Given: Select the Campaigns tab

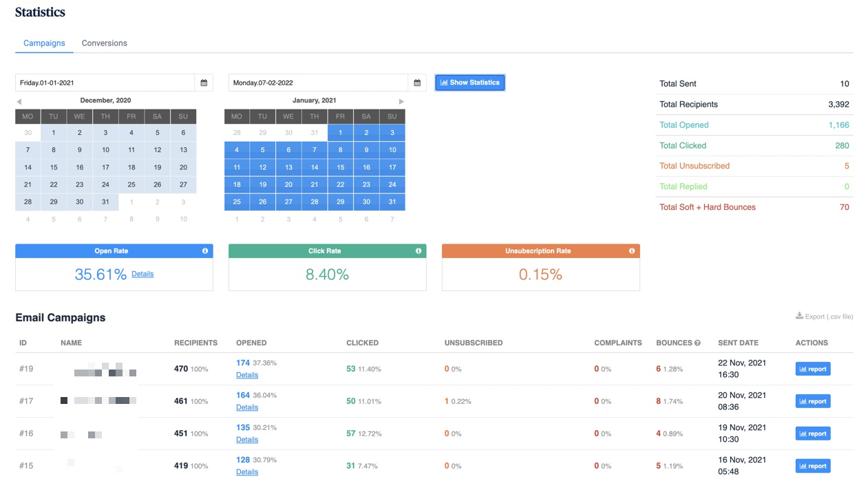Looking at the screenshot, I should (x=44, y=43).
